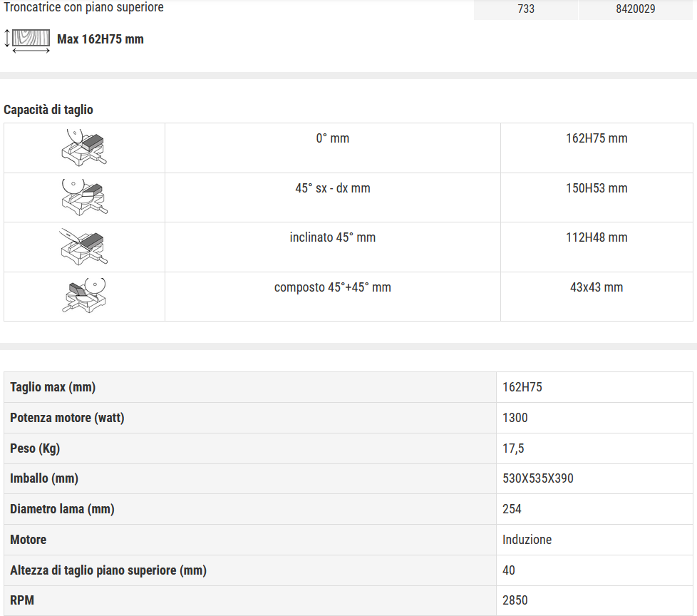
Task: Select the 112H48 mm capacity value
Action: [597, 237]
